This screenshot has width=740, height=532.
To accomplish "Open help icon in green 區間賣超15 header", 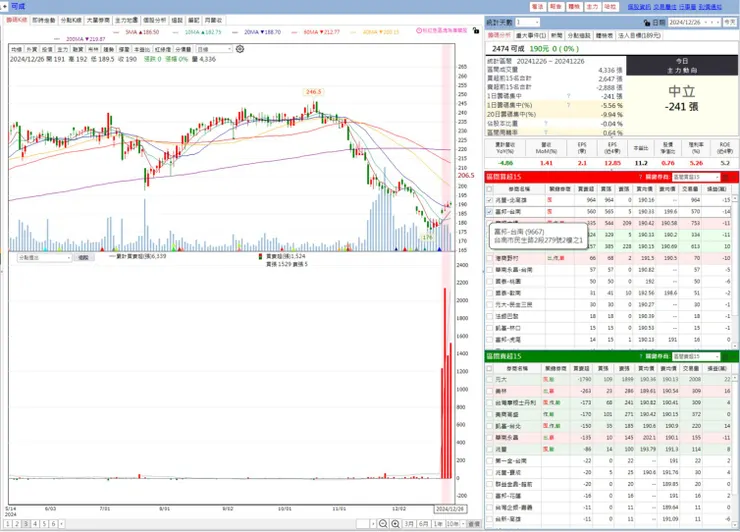I will pos(640,356).
